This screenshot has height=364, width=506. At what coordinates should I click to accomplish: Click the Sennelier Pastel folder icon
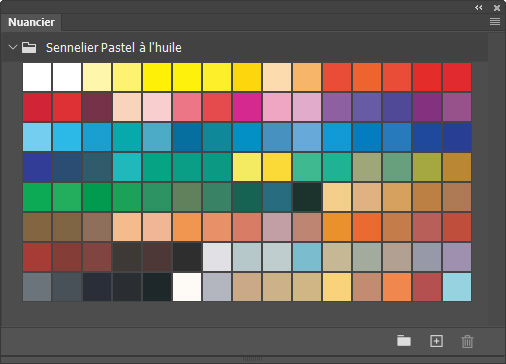[29, 47]
